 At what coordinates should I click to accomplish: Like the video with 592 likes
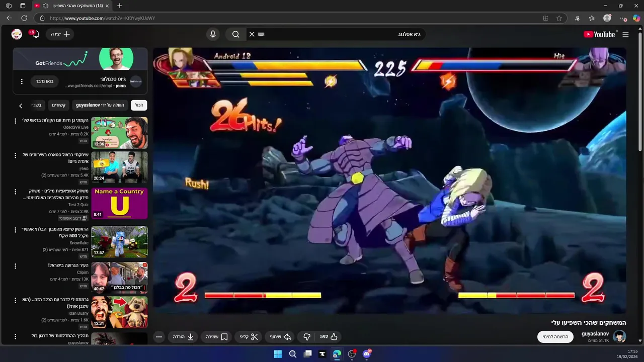[328, 337]
